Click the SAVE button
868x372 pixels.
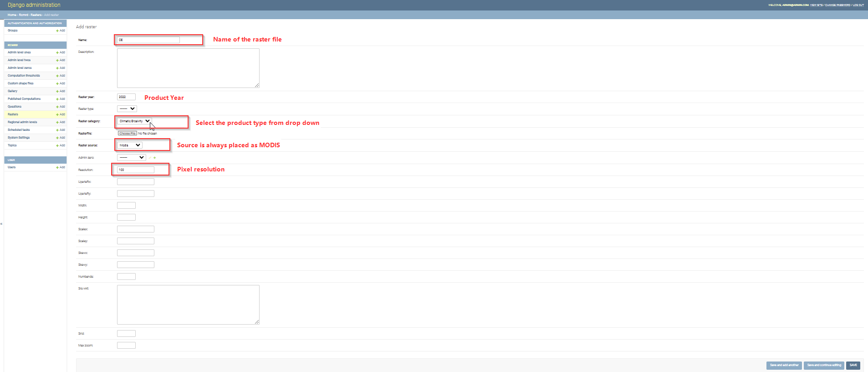coord(853,365)
